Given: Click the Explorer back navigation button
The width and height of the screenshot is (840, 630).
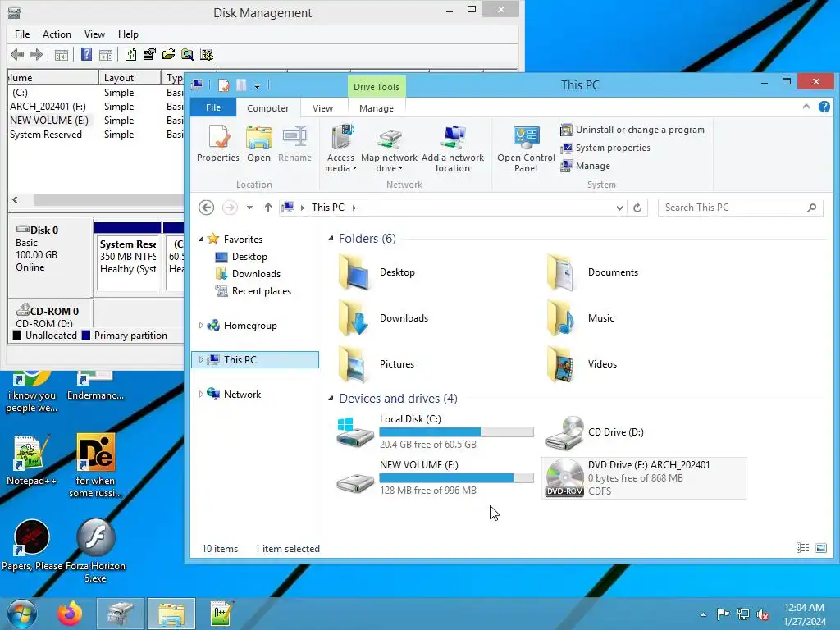Looking at the screenshot, I should 206,208.
